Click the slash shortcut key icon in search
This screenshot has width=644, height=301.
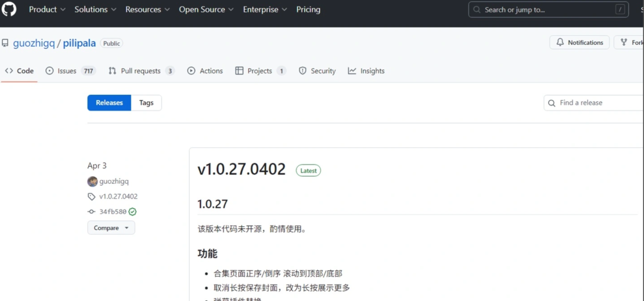(620, 10)
